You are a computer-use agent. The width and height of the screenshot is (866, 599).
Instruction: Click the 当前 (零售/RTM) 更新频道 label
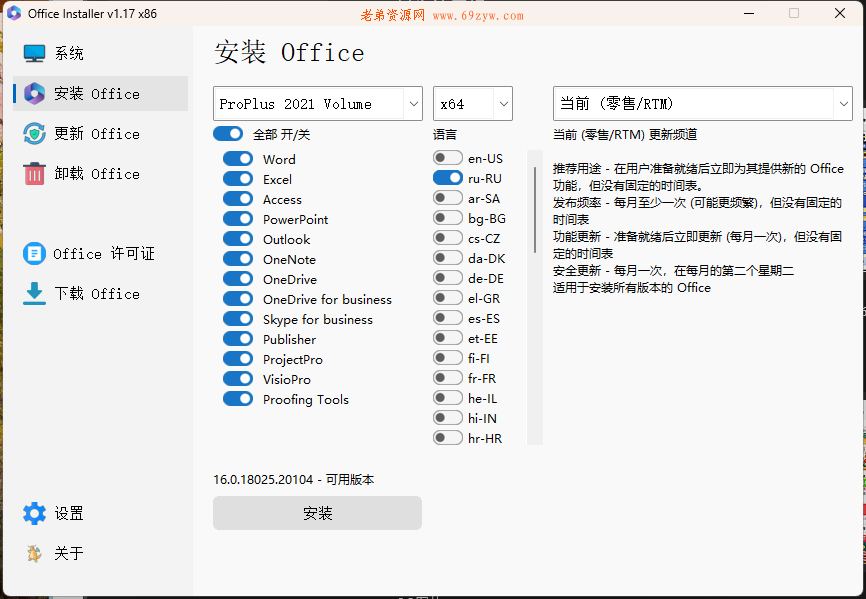tap(625, 134)
